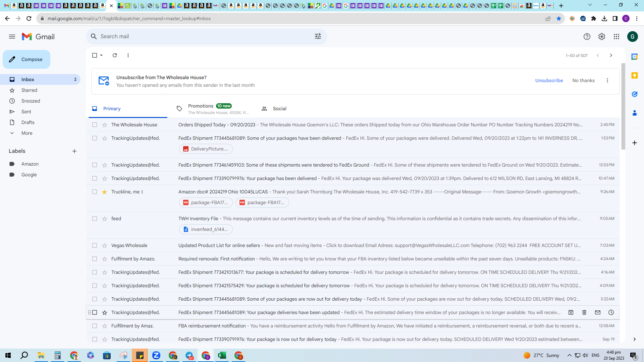Open the Sent folder

(x=40, y=112)
